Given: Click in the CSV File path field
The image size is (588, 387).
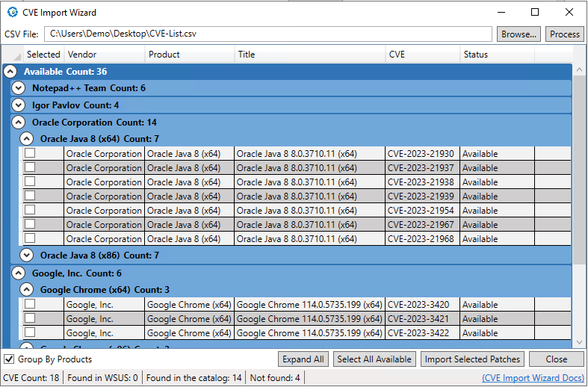Looking at the screenshot, I should pos(267,34).
